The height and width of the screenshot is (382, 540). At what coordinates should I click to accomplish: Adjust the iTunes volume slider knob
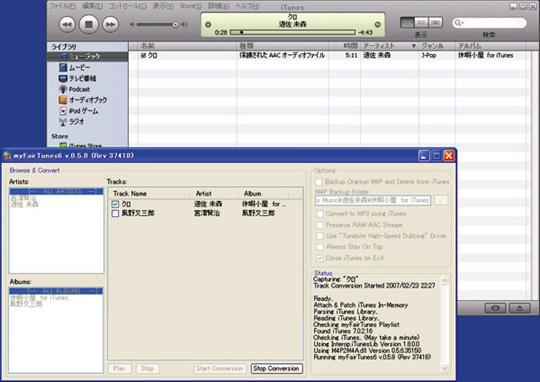pyautogui.click(x=175, y=24)
